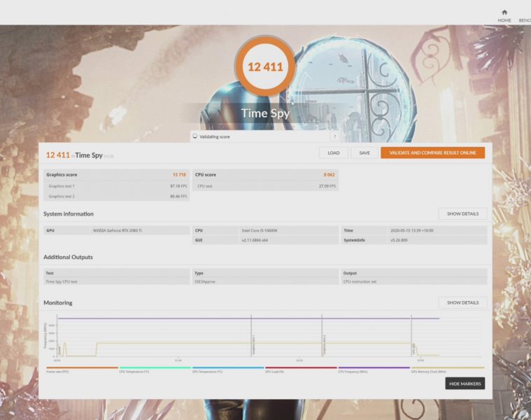Click the SSE3Approx type cell

265,281
